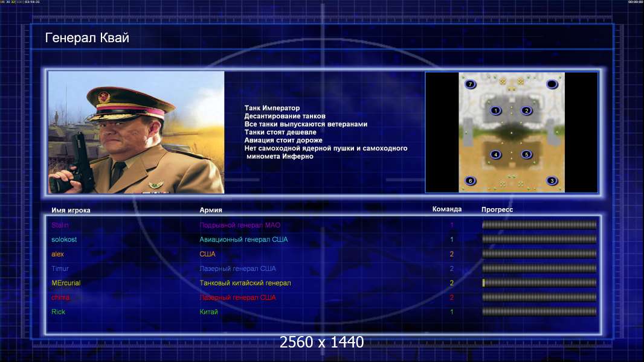Click alex's team number 2
The image size is (644, 362).
[x=451, y=254]
